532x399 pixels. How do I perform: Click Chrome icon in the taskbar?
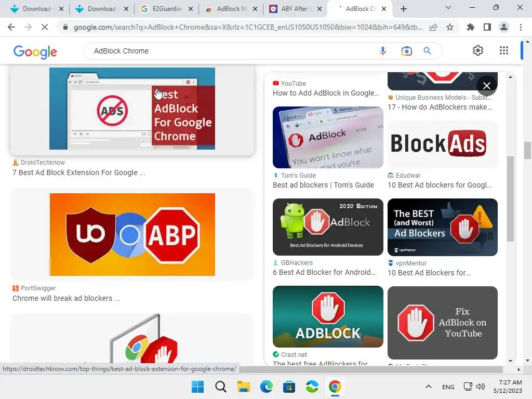pos(335,387)
